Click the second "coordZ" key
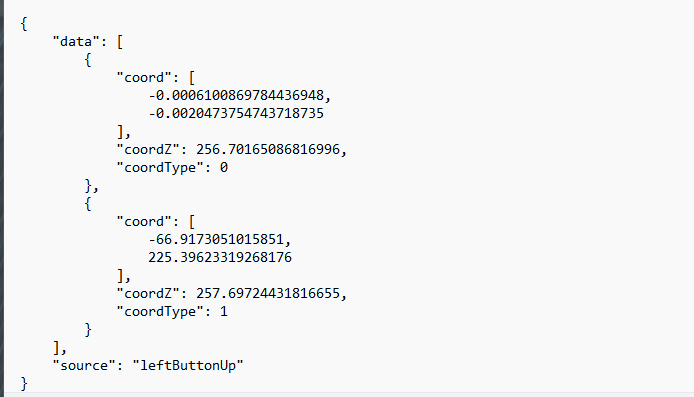 click(148, 293)
